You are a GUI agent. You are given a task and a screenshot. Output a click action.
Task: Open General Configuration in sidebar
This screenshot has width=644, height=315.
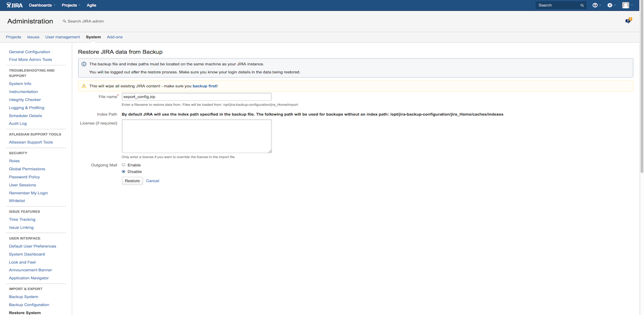[x=29, y=52]
